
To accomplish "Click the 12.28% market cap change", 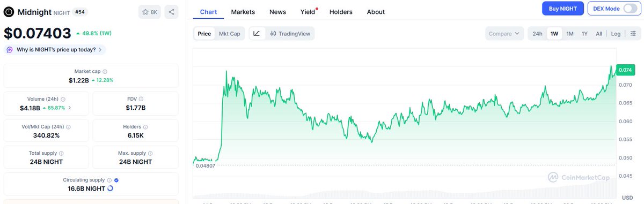I will pyautogui.click(x=104, y=80).
